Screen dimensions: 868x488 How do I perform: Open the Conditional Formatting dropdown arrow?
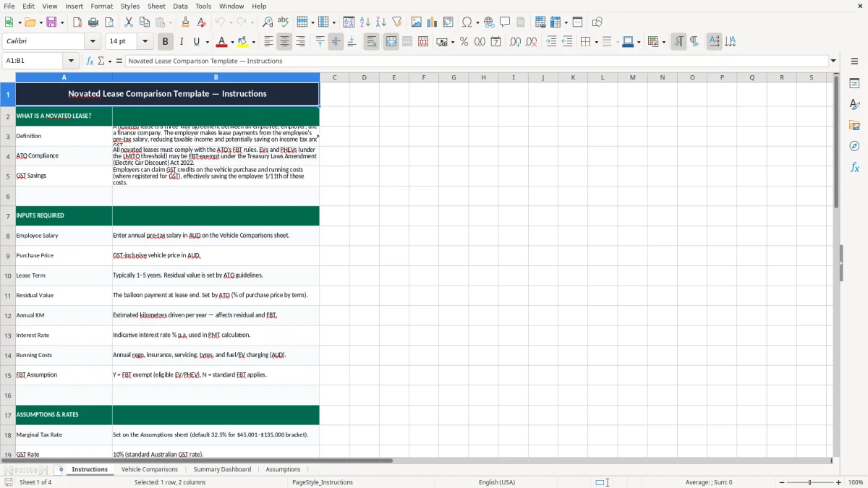(663, 42)
